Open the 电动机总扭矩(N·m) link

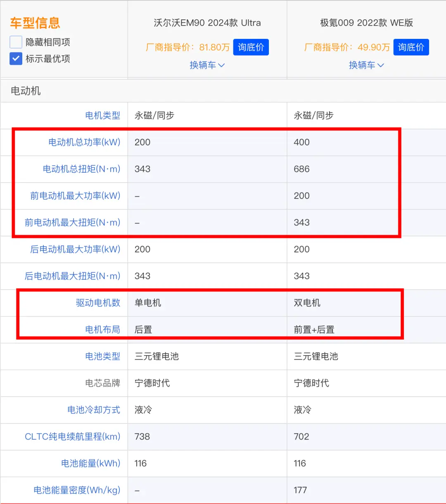pyautogui.click(x=82, y=169)
